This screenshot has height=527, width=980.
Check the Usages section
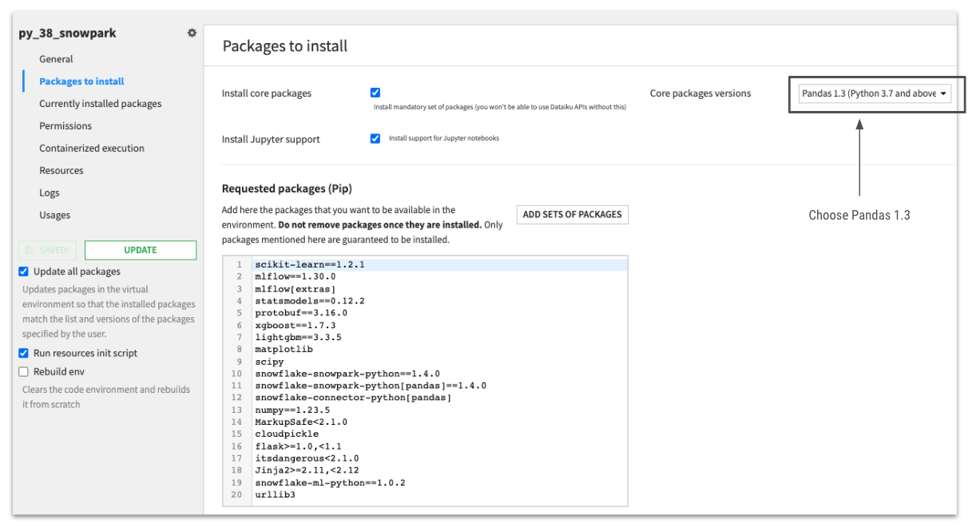pyautogui.click(x=54, y=215)
